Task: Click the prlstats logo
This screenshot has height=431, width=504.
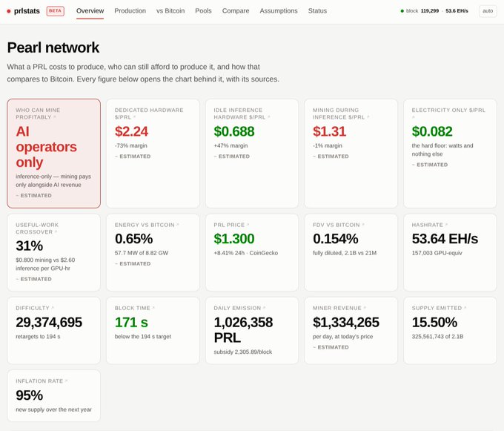Action: point(24,11)
